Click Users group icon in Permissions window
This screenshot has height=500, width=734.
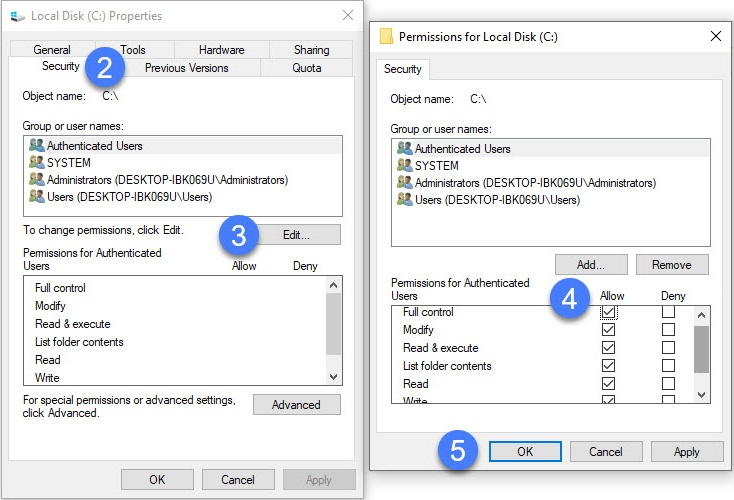click(404, 199)
